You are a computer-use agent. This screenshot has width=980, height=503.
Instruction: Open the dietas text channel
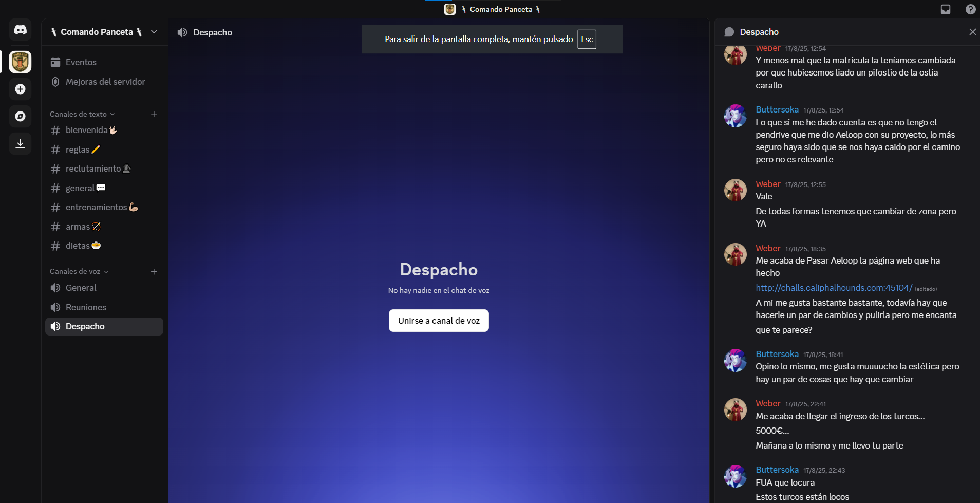(104, 246)
